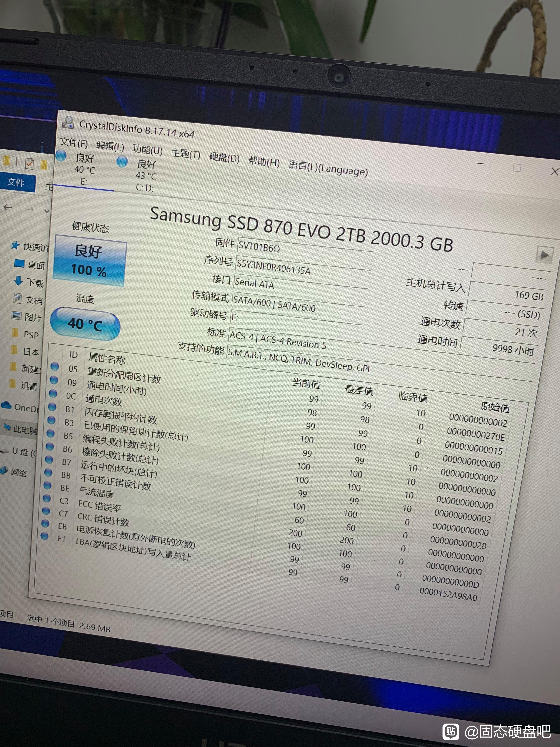Image resolution: width=560 pixels, height=747 pixels.
Task: Click raw value 0000152A98A0
Action: coord(448,594)
